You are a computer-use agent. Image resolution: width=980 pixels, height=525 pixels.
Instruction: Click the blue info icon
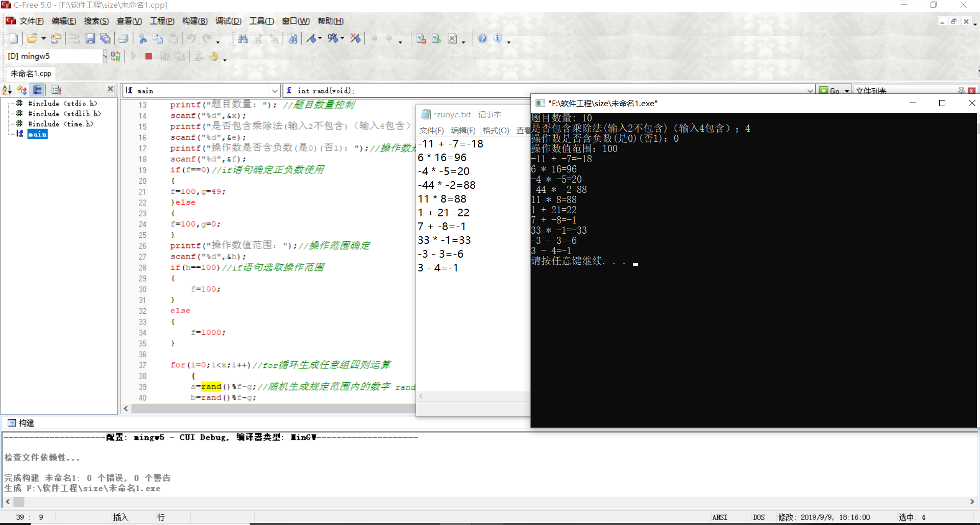(x=498, y=38)
